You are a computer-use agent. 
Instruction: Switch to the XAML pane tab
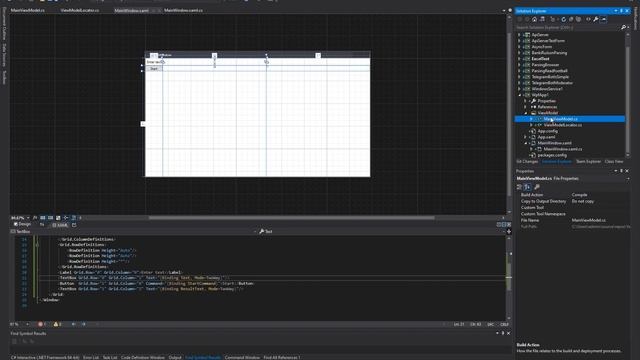click(x=60, y=225)
